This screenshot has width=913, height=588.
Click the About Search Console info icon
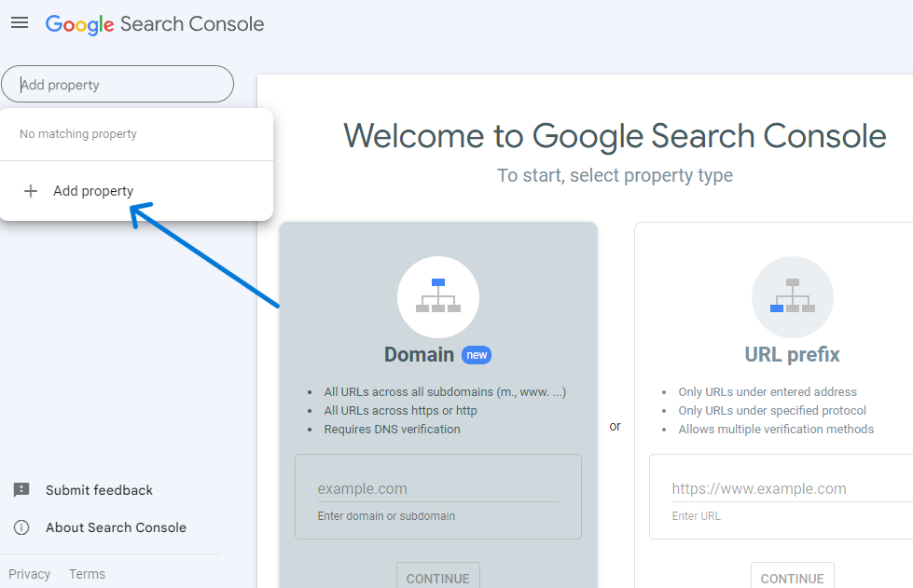point(21,527)
